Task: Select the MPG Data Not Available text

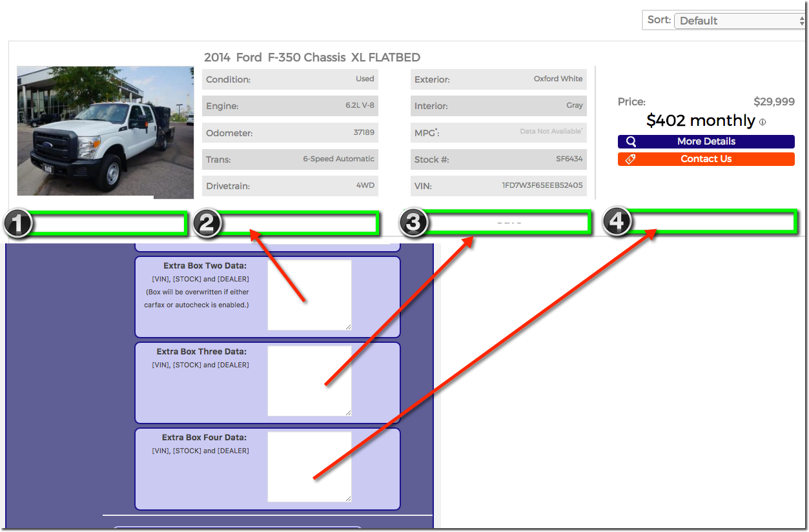Action: tap(551, 131)
